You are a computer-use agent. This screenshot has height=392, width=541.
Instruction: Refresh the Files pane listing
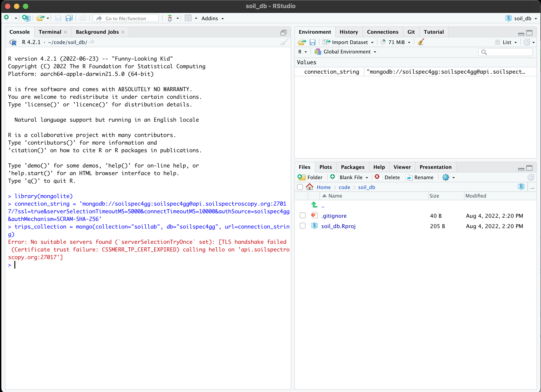tap(531, 177)
